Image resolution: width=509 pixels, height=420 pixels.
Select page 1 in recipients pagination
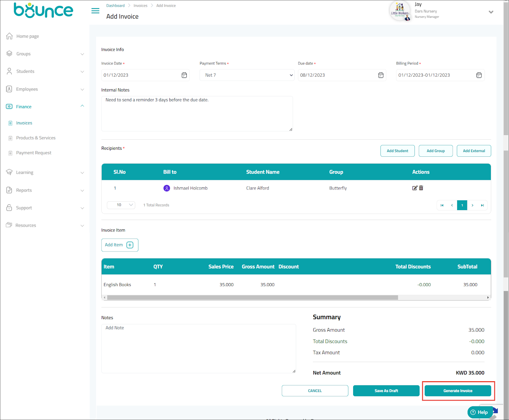[x=462, y=205]
